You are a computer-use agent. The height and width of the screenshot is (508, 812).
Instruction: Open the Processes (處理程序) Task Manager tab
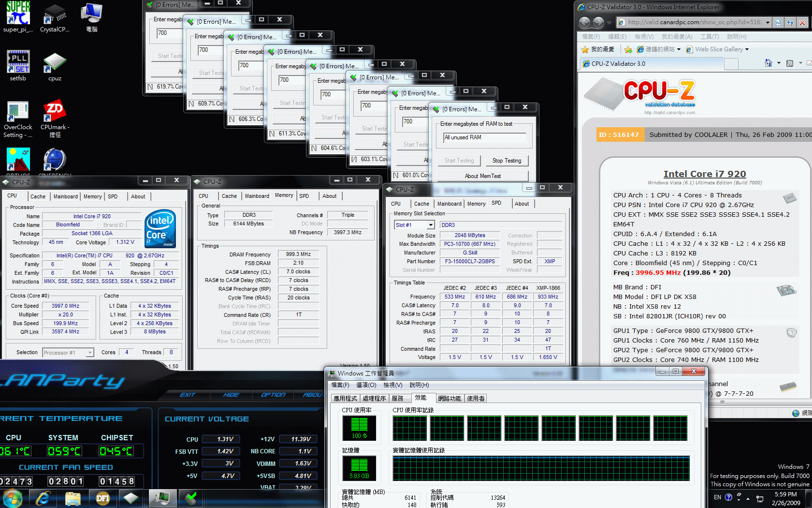(x=374, y=399)
